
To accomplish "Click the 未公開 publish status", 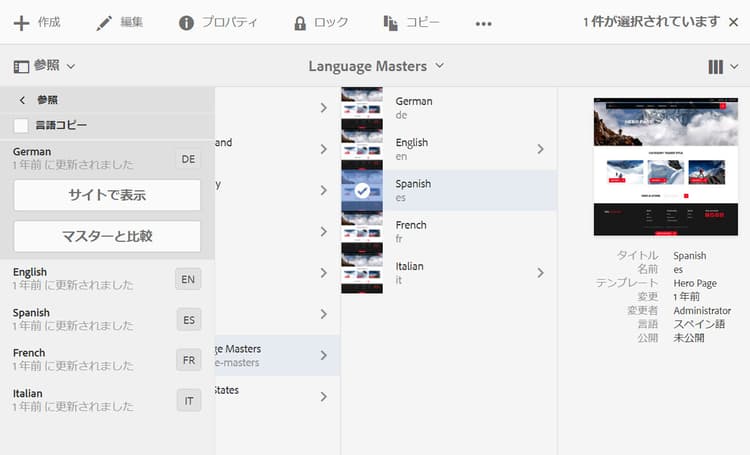I will click(689, 338).
